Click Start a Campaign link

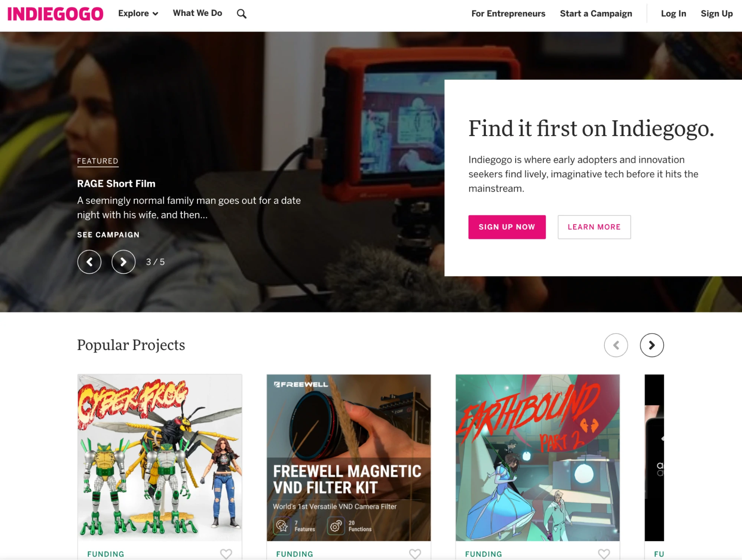(596, 14)
